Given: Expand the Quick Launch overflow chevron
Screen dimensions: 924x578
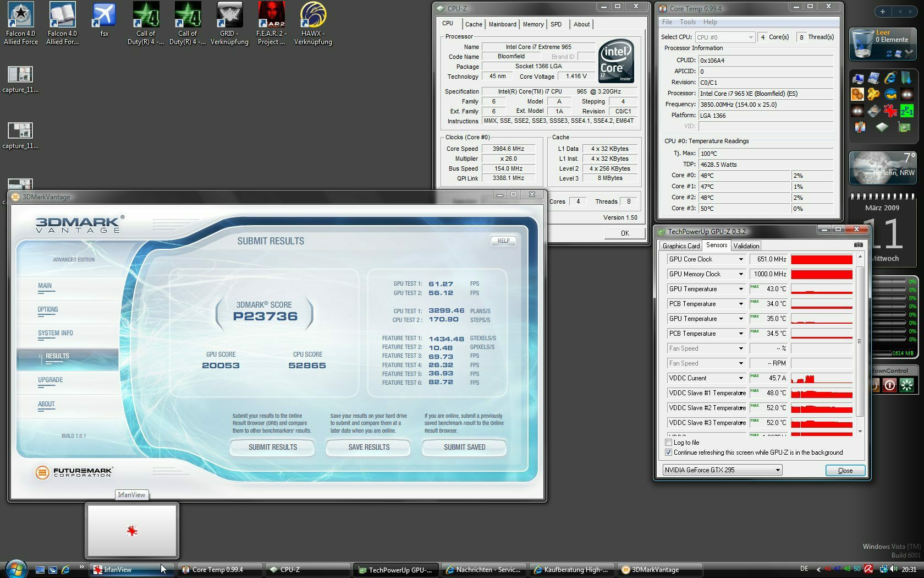Looking at the screenshot, I should [x=81, y=566].
